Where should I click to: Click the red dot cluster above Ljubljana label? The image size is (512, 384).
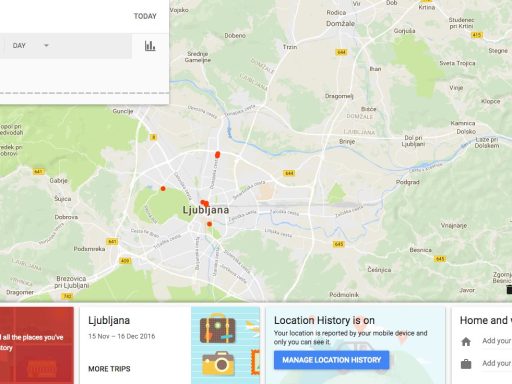point(204,203)
